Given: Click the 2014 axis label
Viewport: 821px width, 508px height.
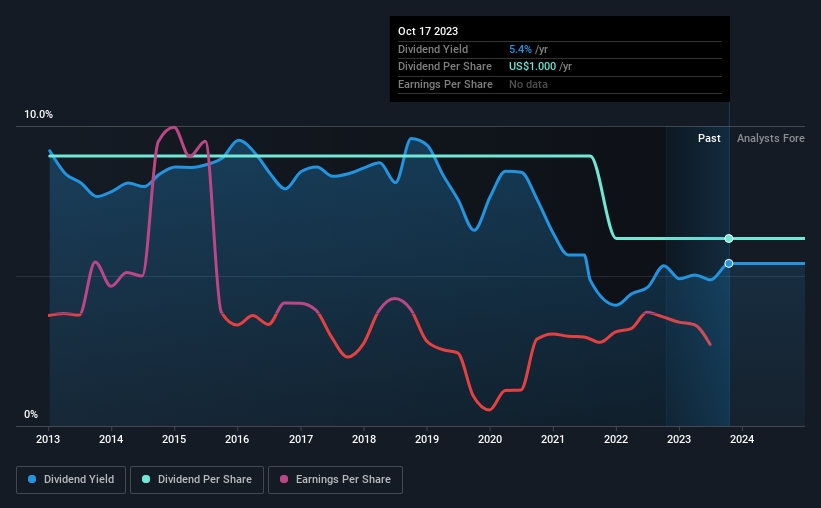Looking at the screenshot, I should 111,439.
